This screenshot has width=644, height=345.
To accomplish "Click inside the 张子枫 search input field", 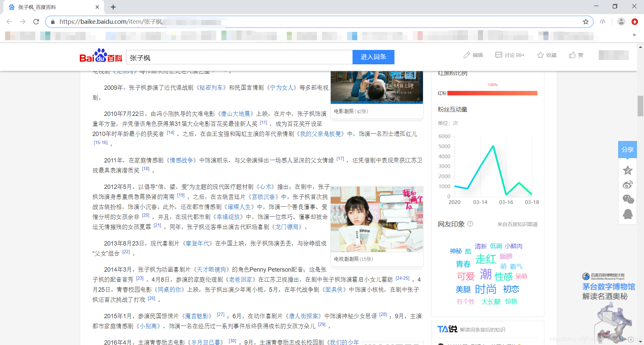I will (x=235, y=57).
